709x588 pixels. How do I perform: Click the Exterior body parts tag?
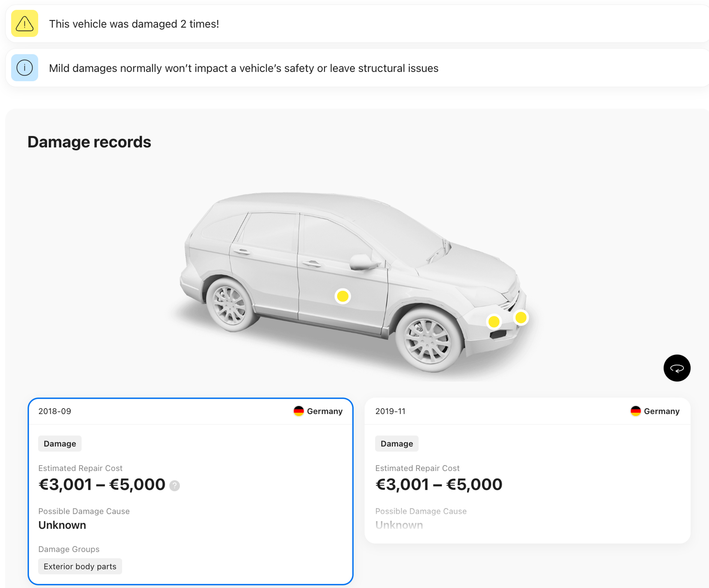point(80,566)
